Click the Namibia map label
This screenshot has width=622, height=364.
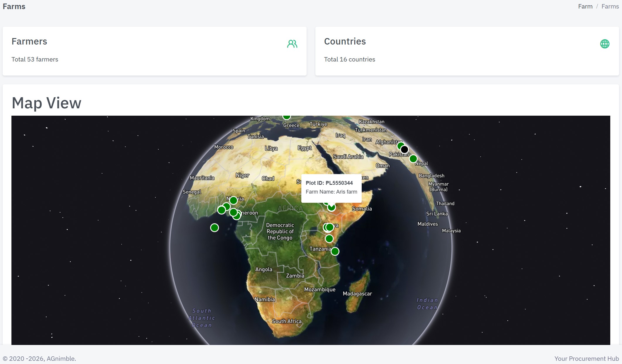(265, 300)
